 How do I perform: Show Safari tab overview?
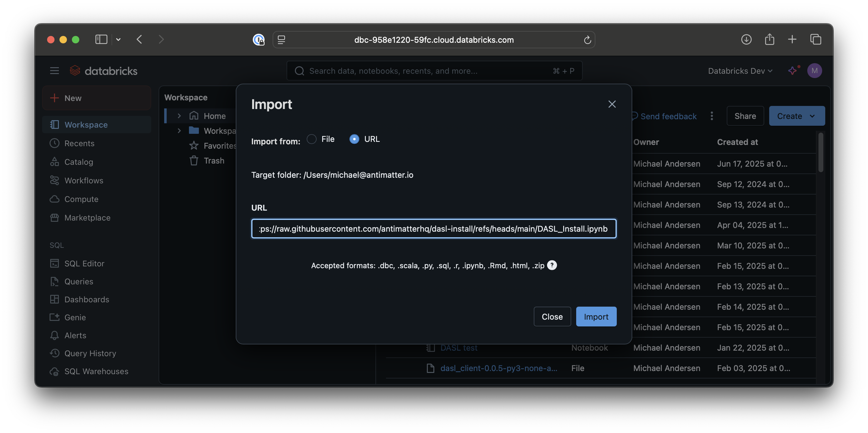click(x=815, y=40)
